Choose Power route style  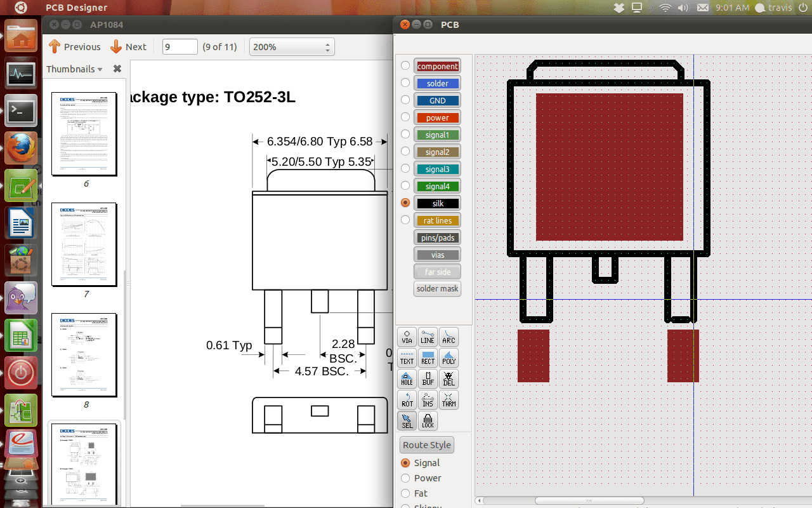coord(421,478)
